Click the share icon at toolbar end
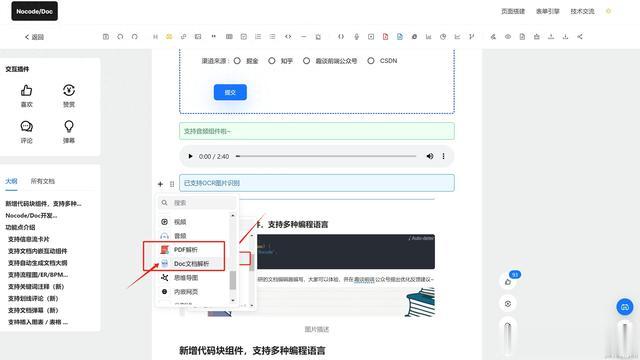Image resolution: width=640 pixels, height=360 pixels. click(x=580, y=37)
